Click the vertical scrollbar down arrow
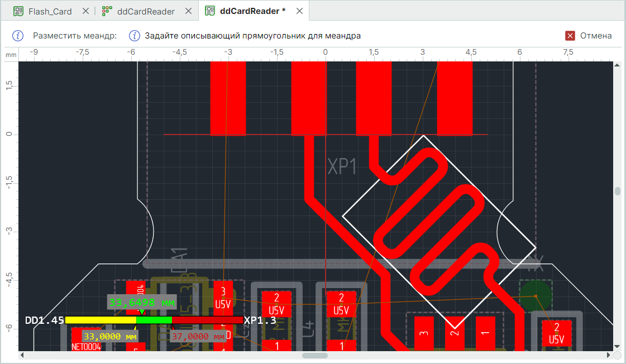The width and height of the screenshot is (626, 364). click(617, 346)
